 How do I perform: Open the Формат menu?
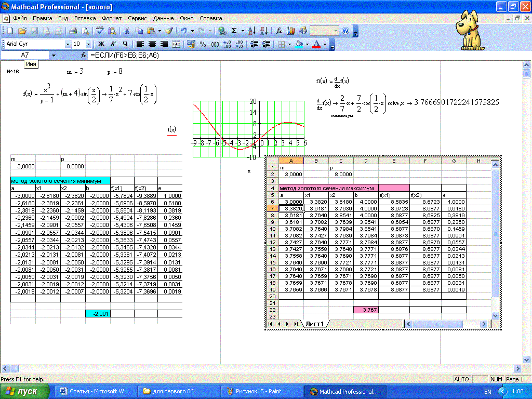112,18
